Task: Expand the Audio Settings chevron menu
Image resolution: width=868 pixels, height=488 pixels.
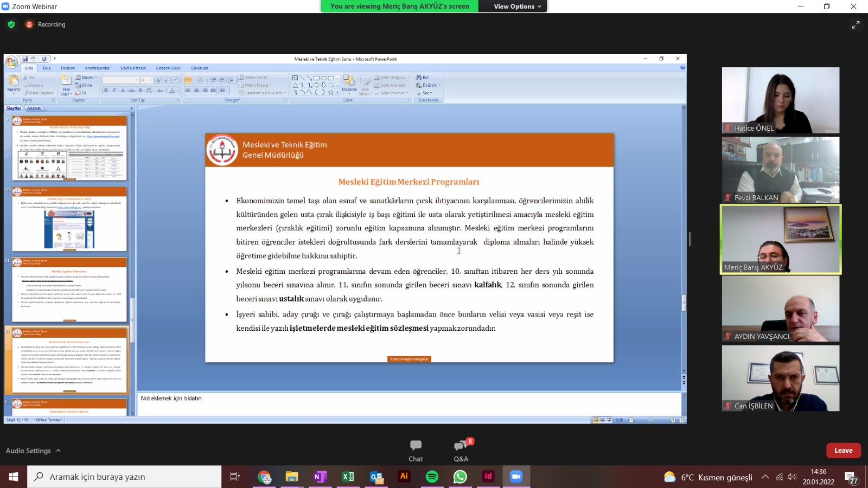Action: (x=58, y=451)
